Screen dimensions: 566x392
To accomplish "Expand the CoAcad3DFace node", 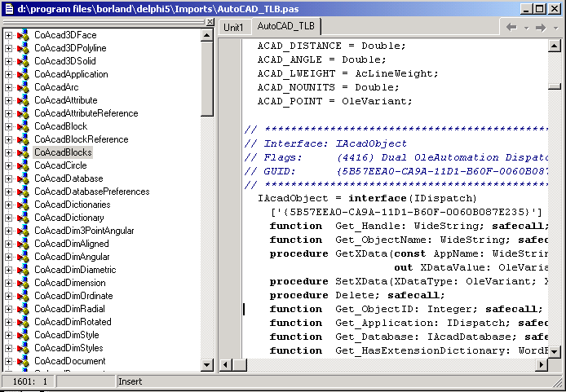I will point(8,35).
